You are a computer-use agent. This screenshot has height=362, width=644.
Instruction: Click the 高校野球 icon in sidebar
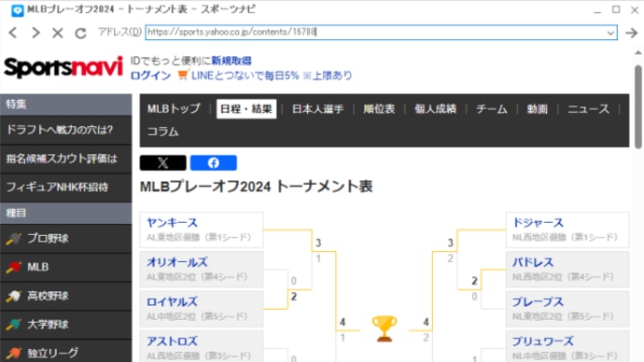click(14, 296)
